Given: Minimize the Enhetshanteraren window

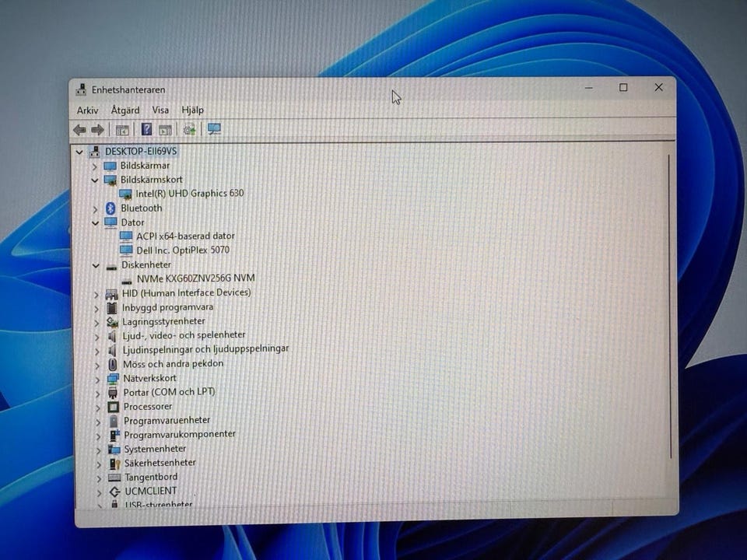Looking at the screenshot, I should pos(589,88).
